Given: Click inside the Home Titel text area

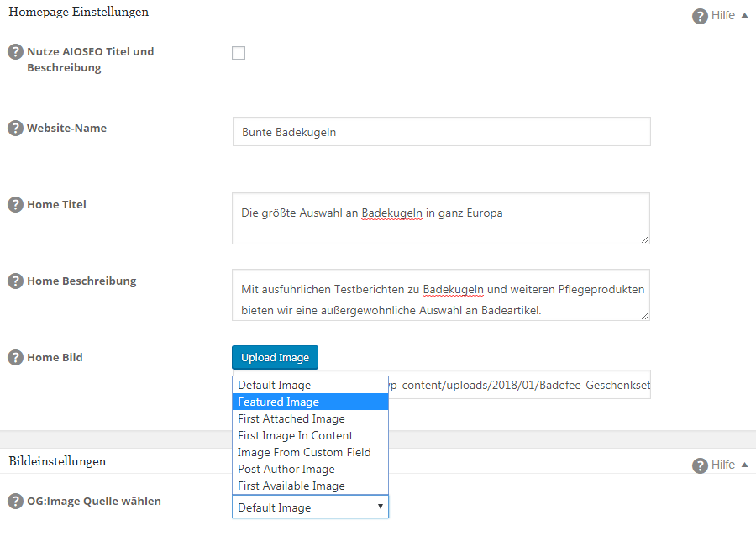Looking at the screenshot, I should 441,218.
